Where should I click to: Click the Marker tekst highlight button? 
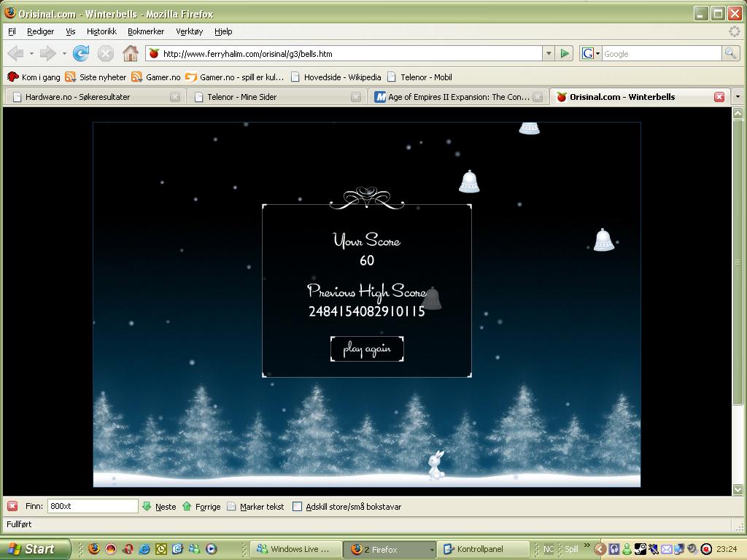pyautogui.click(x=255, y=506)
